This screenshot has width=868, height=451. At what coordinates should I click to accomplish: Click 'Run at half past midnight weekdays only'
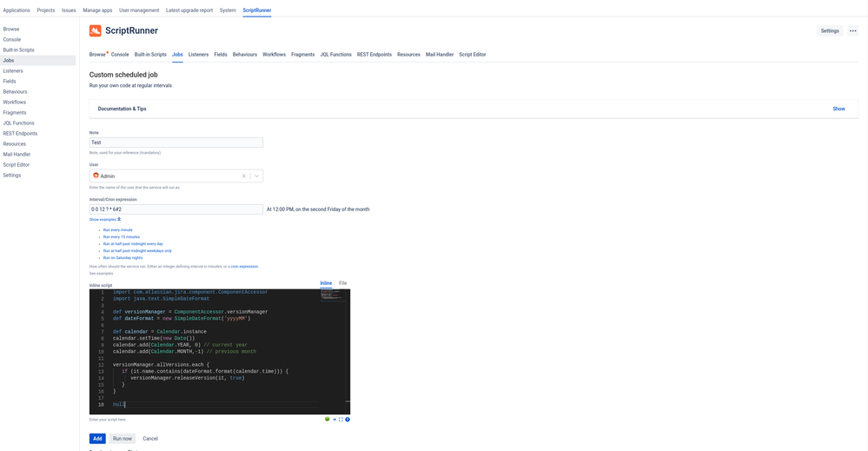click(x=137, y=251)
